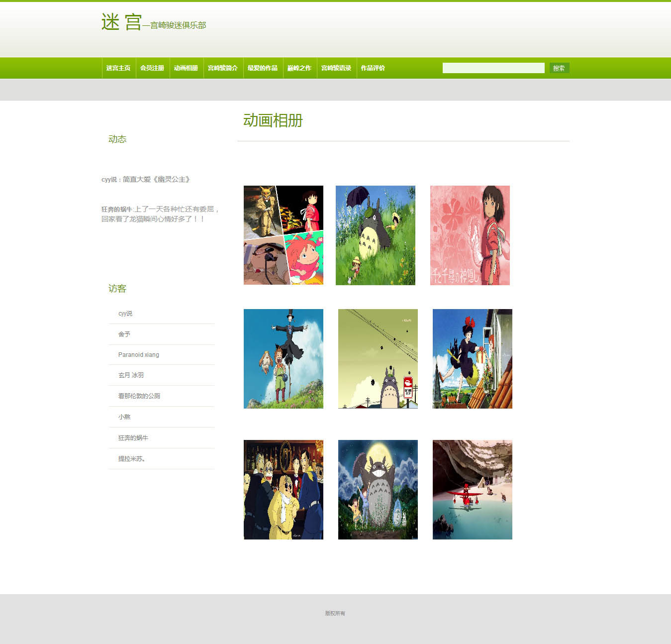Click visitor 提拉米苏。
The width and height of the screenshot is (671, 644).
tap(132, 459)
